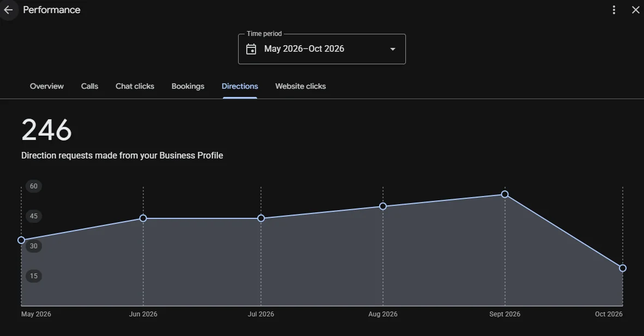This screenshot has width=644, height=336.
Task: Click the Sept 2026 axis label
Action: tap(505, 314)
